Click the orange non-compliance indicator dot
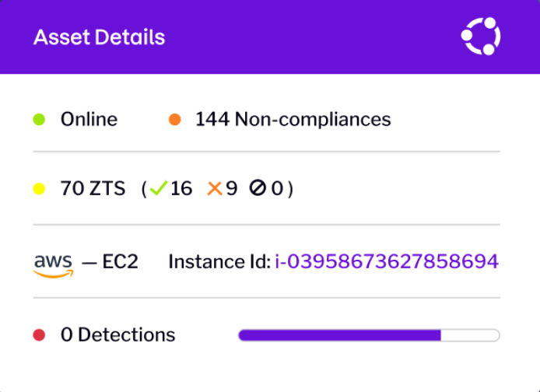Viewport: 540px width, 392px height. point(174,120)
